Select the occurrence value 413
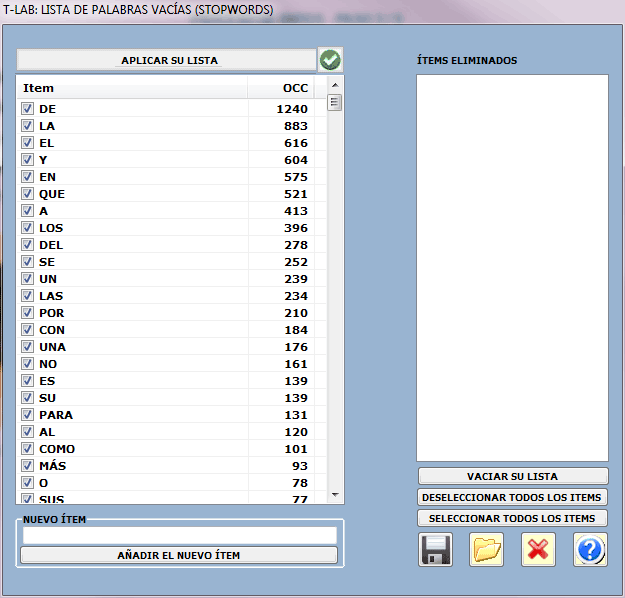This screenshot has height=598, width=625. [x=296, y=211]
